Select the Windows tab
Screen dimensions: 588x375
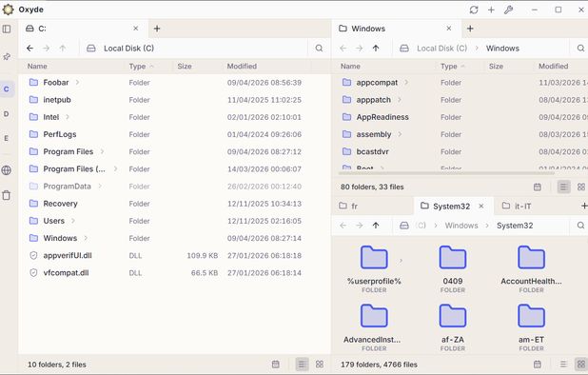point(397,29)
